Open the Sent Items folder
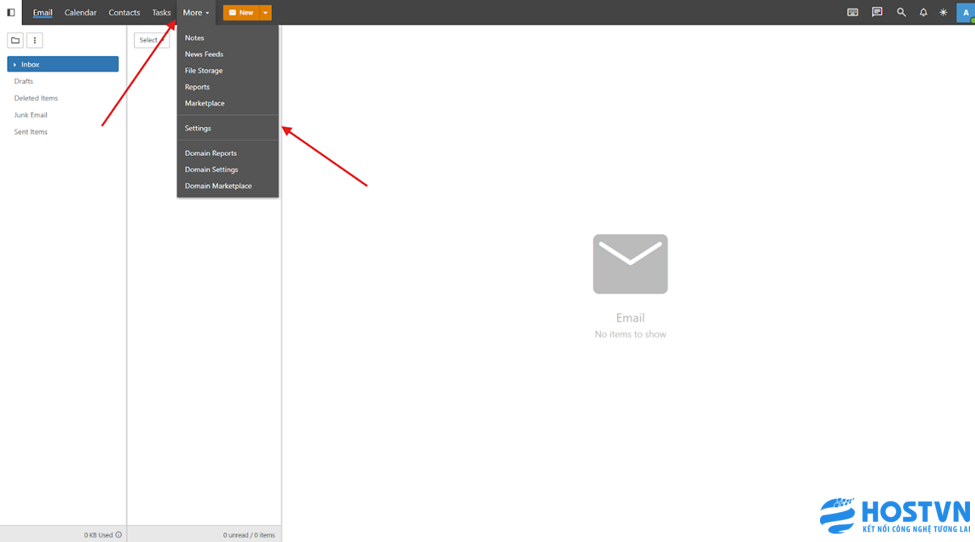Viewport: 975px width, 542px height. 31,132
